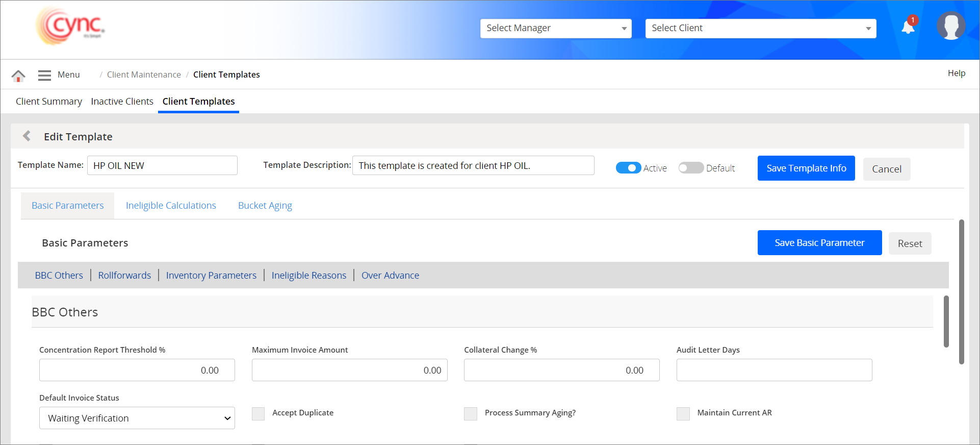Click the back arrow beside Edit Template
Image resolution: width=980 pixels, height=445 pixels.
click(x=27, y=136)
